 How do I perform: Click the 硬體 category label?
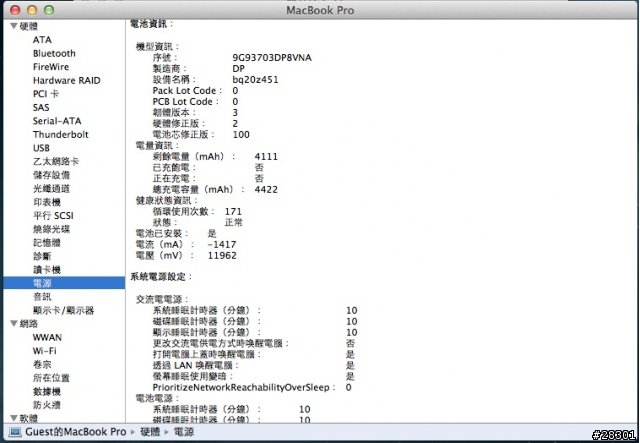[29, 27]
